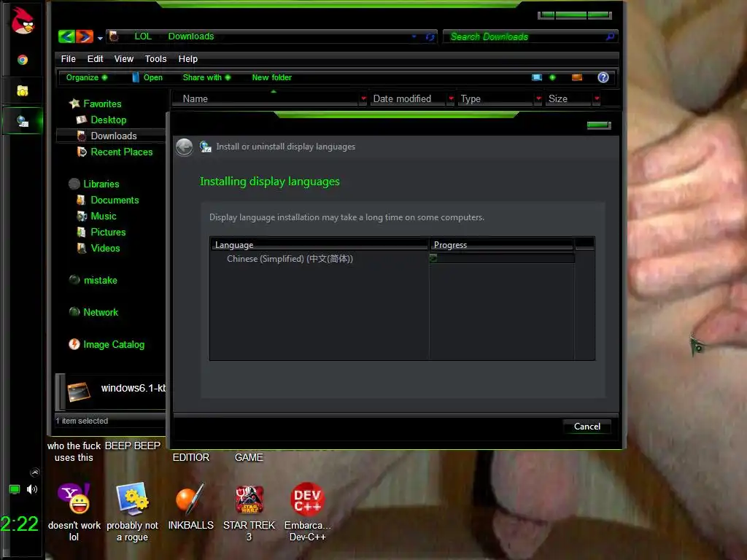Open the Tools menu
Viewport: 747px width, 560px height.
click(156, 58)
